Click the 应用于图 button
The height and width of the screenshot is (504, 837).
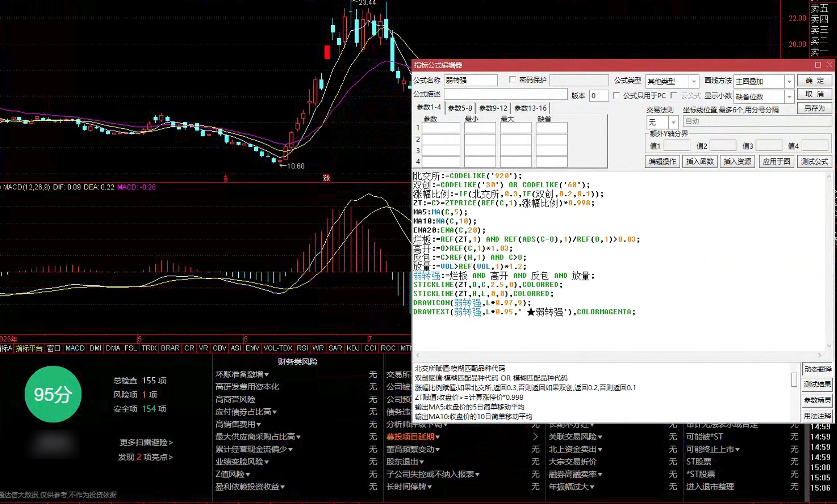(776, 161)
